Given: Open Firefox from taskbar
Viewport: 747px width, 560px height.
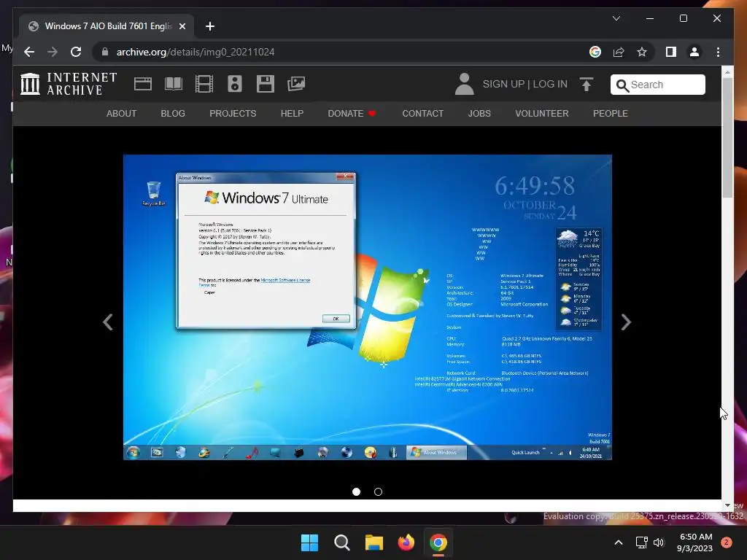Looking at the screenshot, I should click(x=406, y=542).
